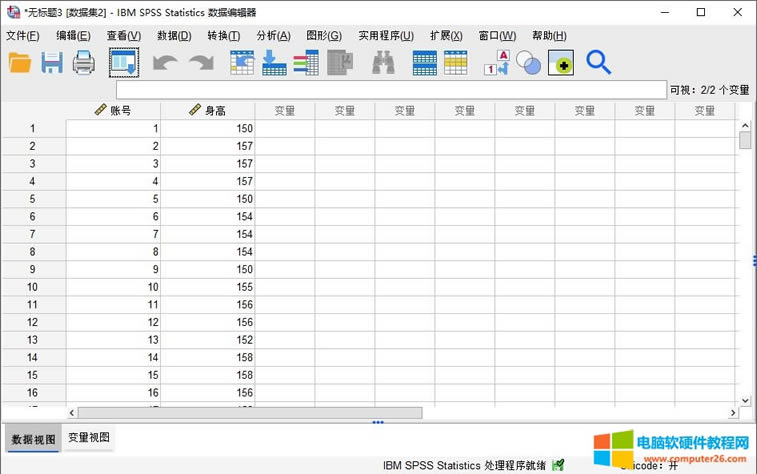Click the 可视: 2/2 个变量 label

tap(709, 90)
